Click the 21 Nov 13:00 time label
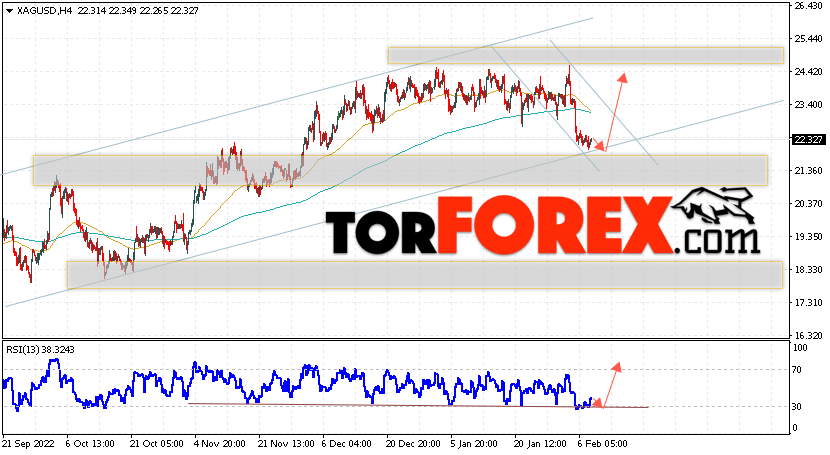 coord(285,443)
